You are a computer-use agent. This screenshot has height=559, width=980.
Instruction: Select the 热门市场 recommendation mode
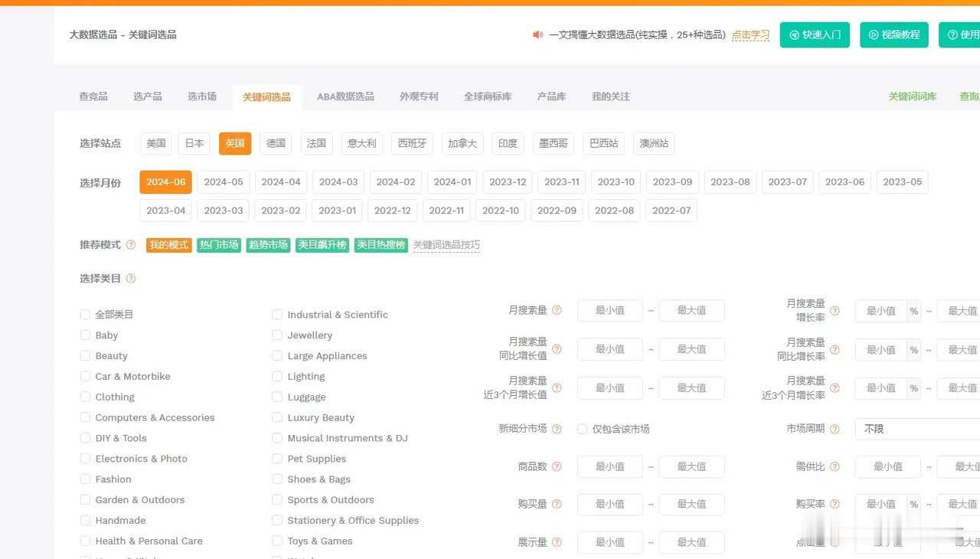[218, 245]
